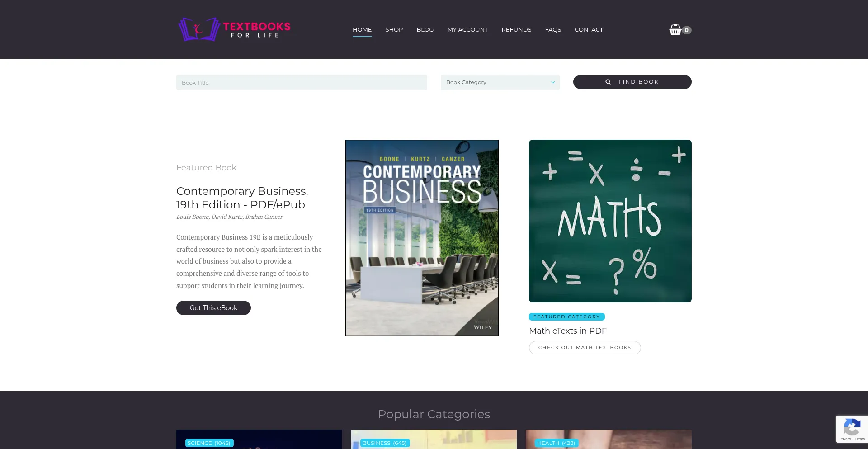
Task: Open the Contemporary Business 19th Edition title link
Action: click(x=242, y=198)
